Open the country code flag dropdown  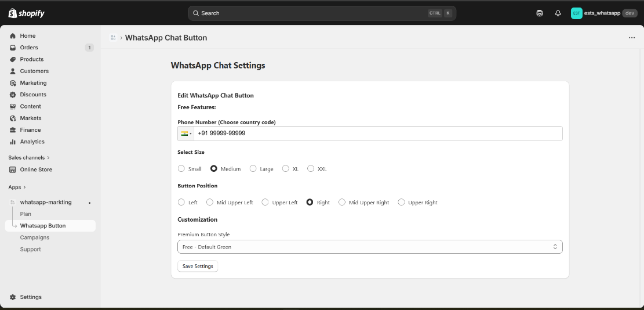click(186, 134)
